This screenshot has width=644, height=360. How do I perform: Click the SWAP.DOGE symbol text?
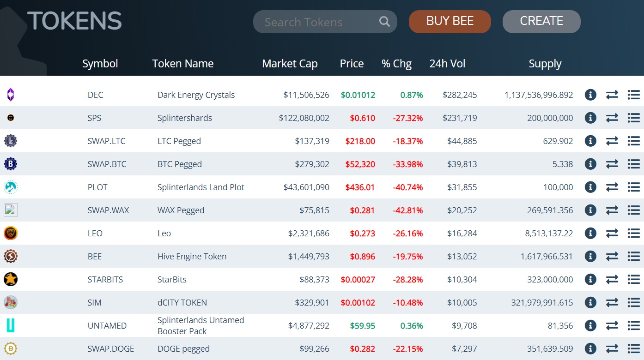pyautogui.click(x=111, y=349)
